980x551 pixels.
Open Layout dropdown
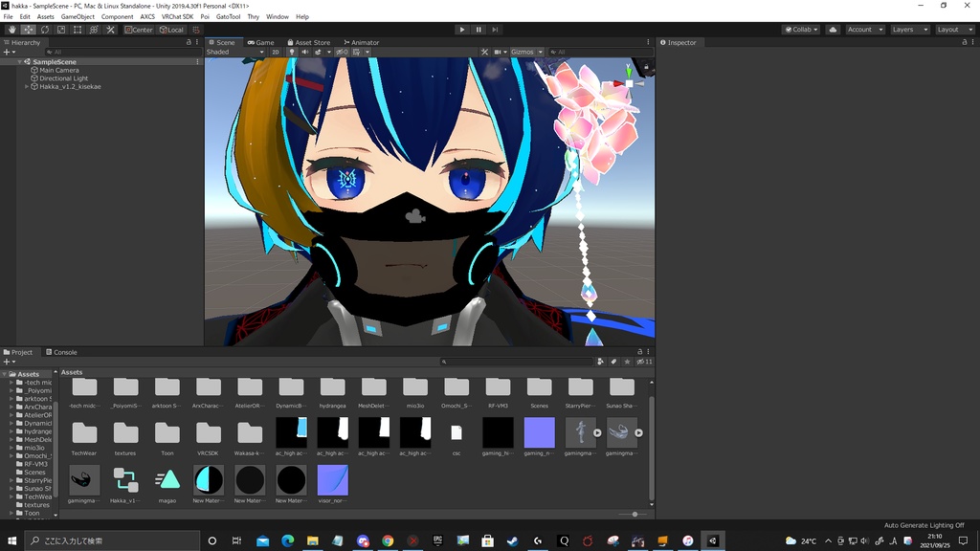pyautogui.click(x=954, y=30)
